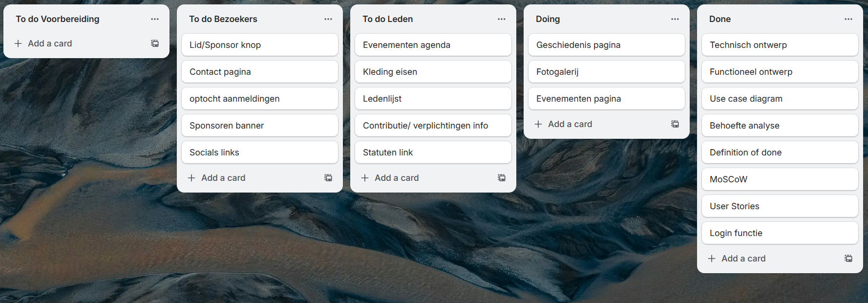This screenshot has height=303, width=868.
Task: Open the Doing list actions menu
Action: click(675, 19)
